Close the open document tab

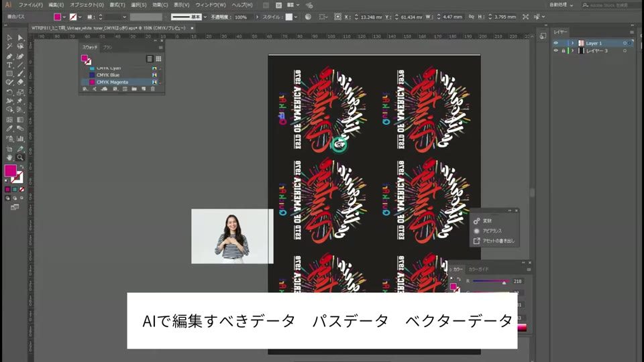[192, 28]
